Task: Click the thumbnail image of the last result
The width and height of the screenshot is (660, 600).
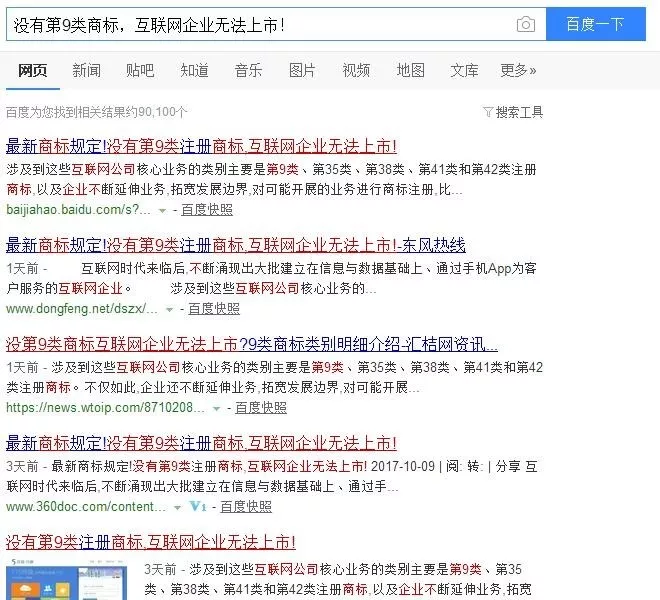Action: (x=66, y=579)
